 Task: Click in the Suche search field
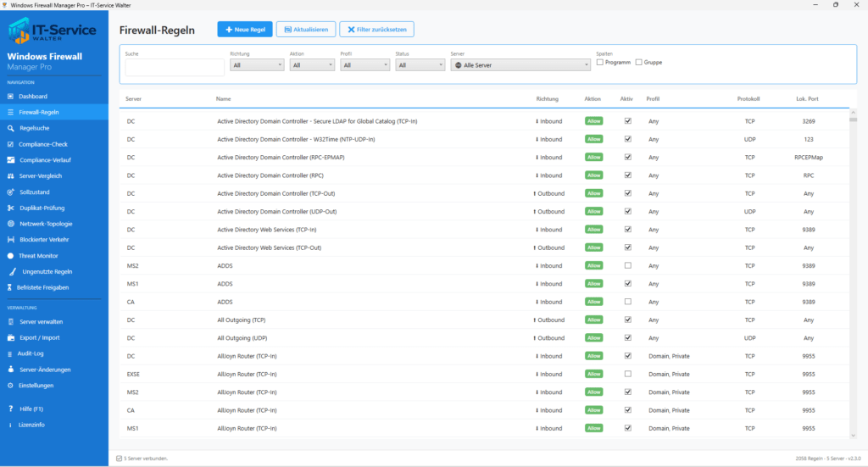[175, 67]
